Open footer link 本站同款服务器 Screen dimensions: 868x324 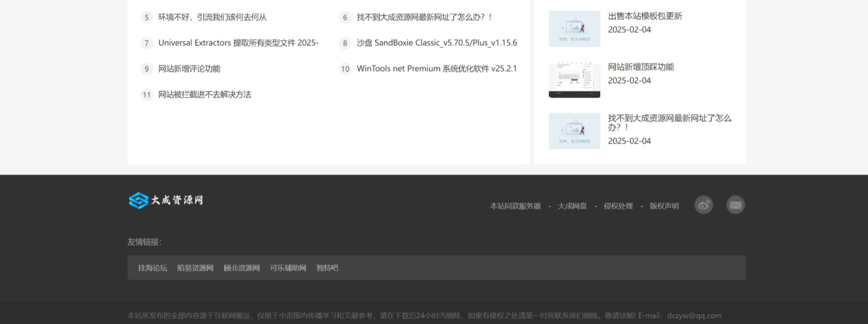(516, 206)
